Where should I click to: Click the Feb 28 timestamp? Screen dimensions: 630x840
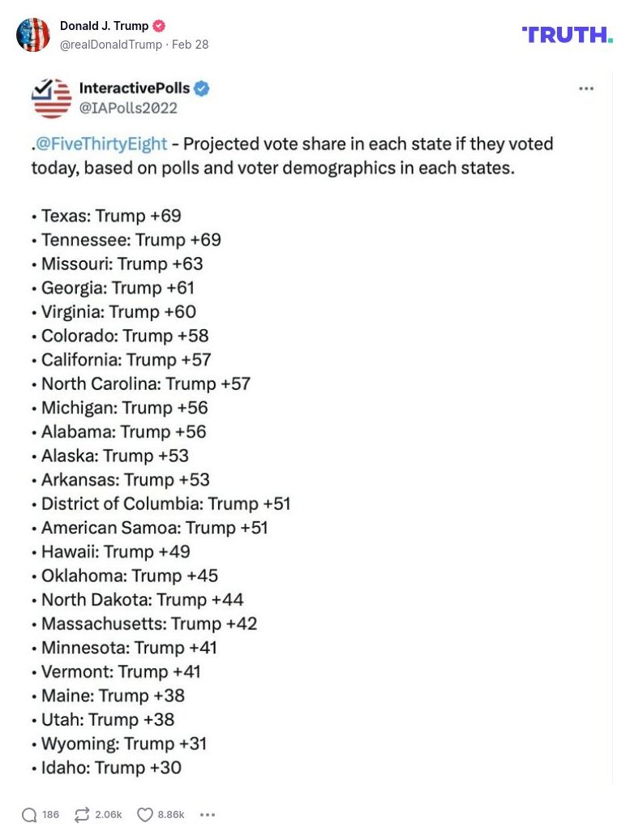pyautogui.click(x=189, y=45)
